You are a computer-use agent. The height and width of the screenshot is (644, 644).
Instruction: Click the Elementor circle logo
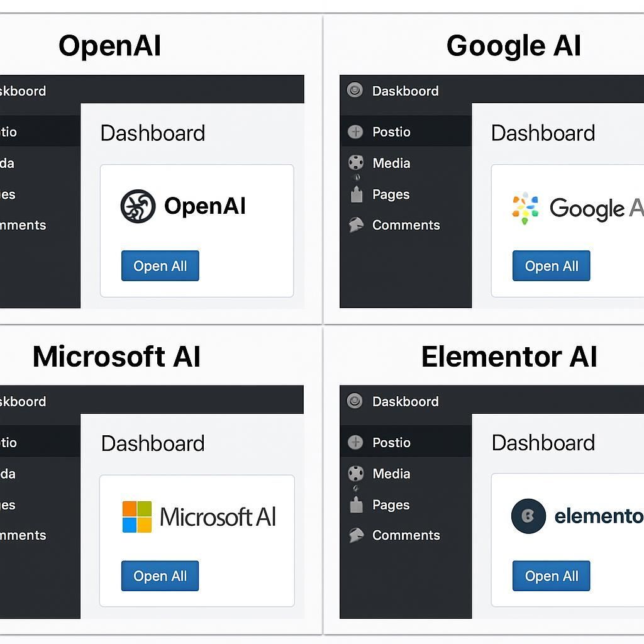click(528, 516)
